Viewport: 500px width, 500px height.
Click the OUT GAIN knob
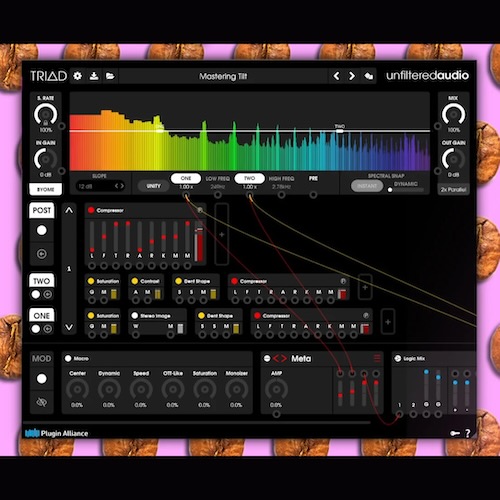453,159
